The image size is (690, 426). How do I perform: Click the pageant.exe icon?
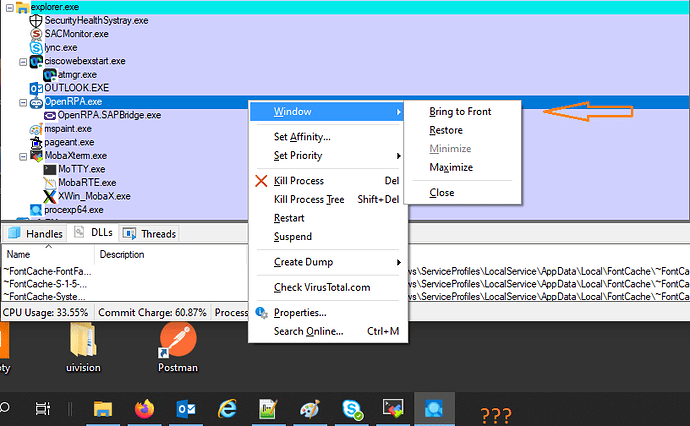36,142
